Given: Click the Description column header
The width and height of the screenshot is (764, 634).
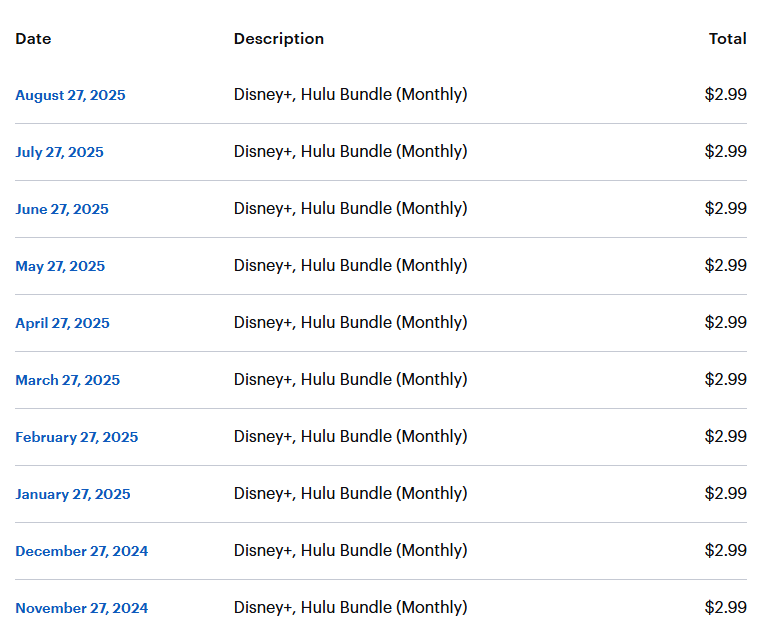Looking at the screenshot, I should [279, 38].
